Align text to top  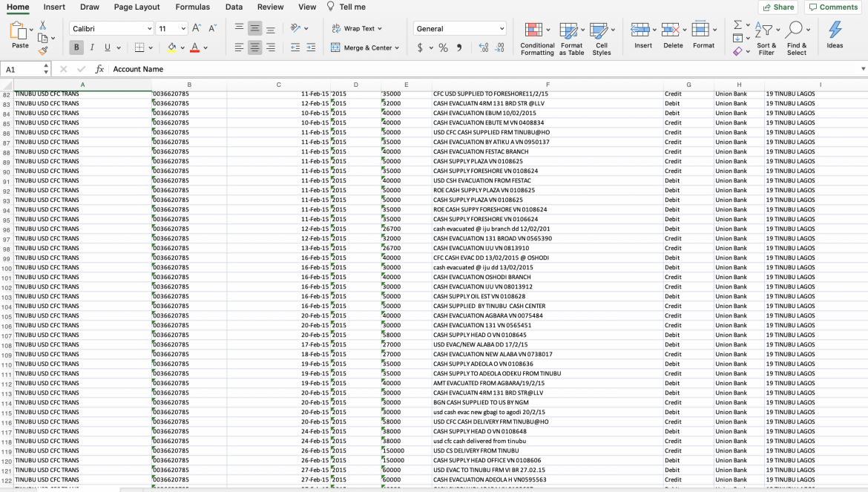tap(239, 27)
